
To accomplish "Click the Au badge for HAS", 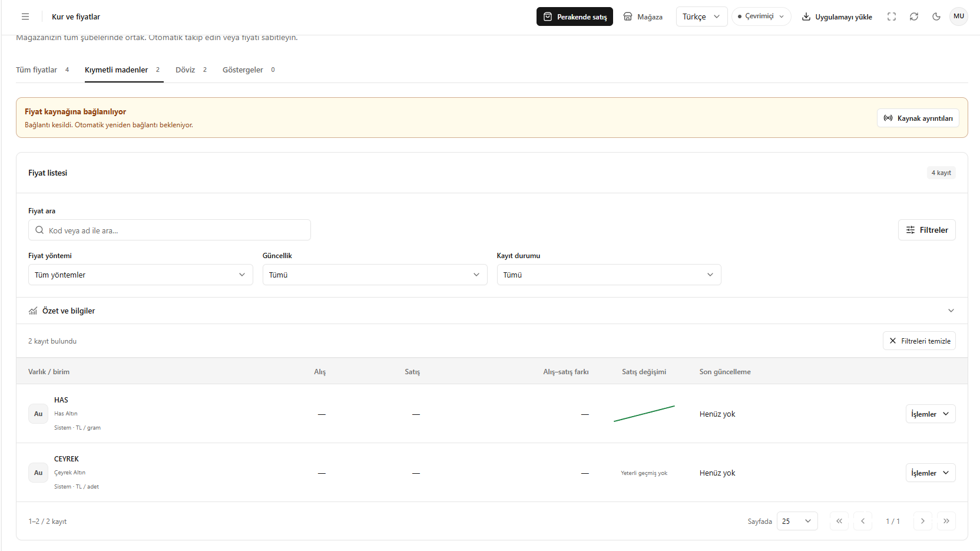I will [38, 414].
